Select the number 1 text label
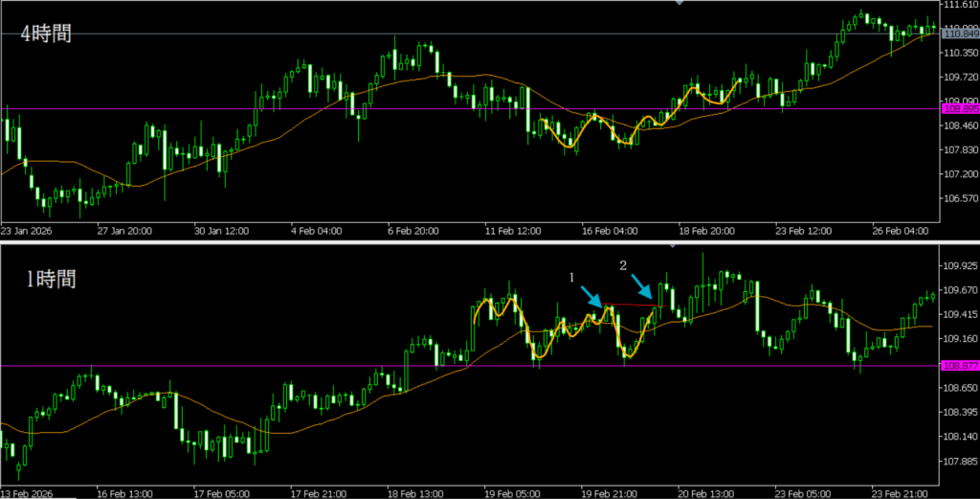 pos(572,277)
